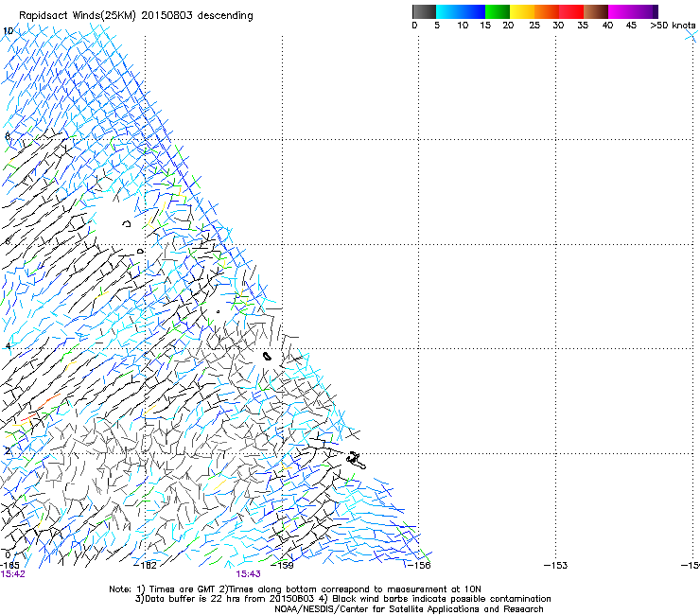Pick the yellow 20-25 knots legend segment
This screenshot has height=615, width=700.
pos(522,11)
